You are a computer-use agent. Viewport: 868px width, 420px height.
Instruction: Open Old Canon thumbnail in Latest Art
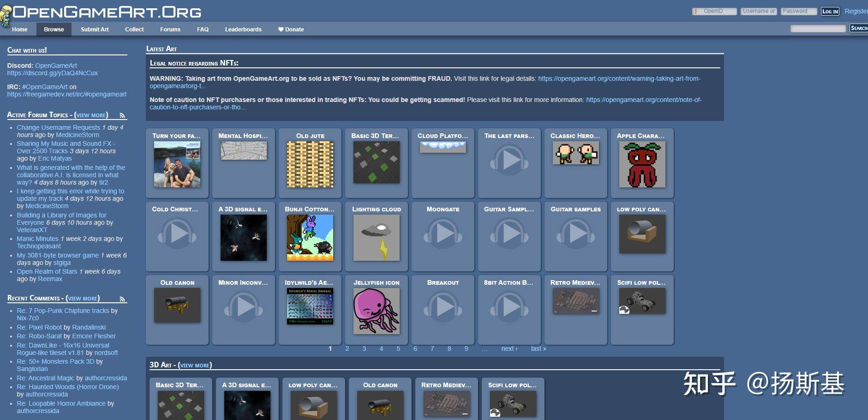click(177, 305)
